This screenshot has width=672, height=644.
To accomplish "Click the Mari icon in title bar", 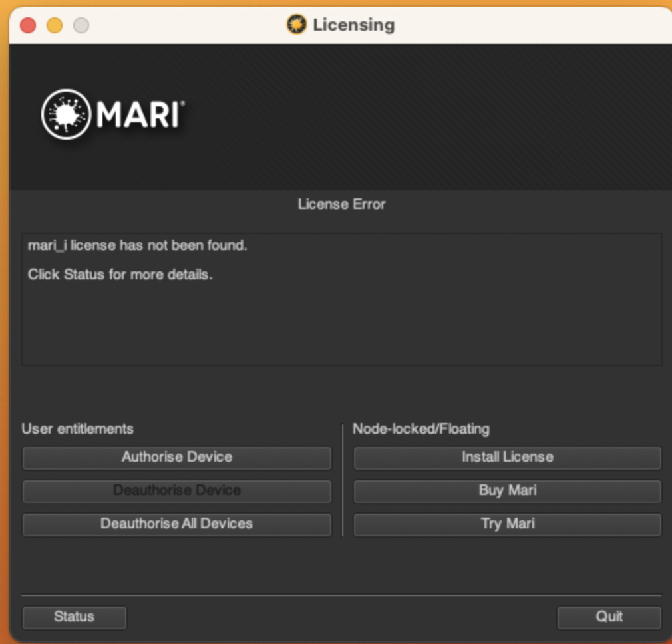I will pos(297,25).
